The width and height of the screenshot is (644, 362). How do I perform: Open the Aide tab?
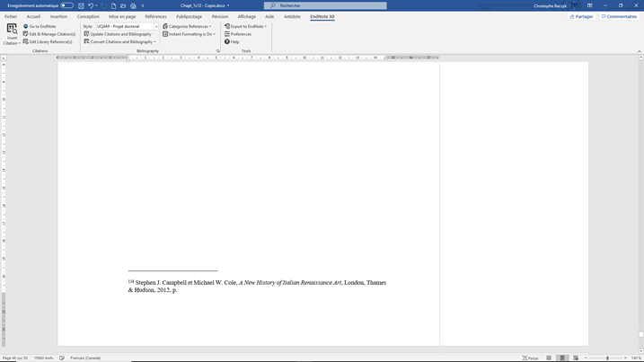point(269,16)
